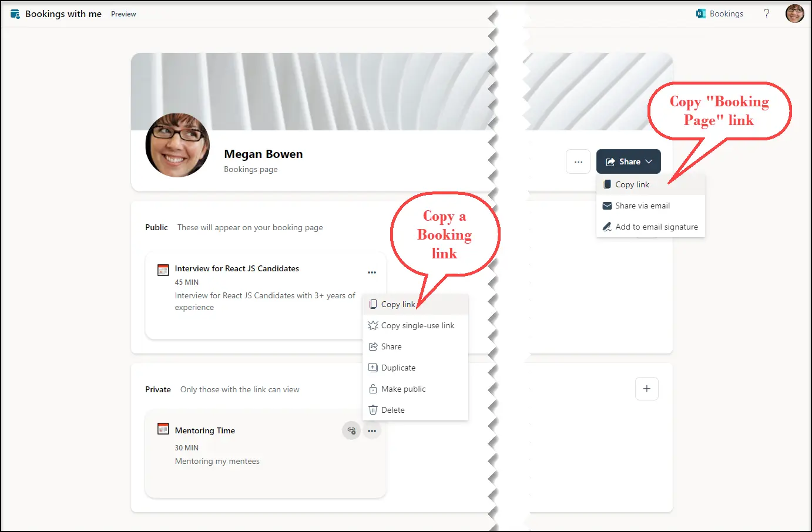The width and height of the screenshot is (812, 532).
Task: Click the Mentoring Time link icon
Action: [351, 430]
